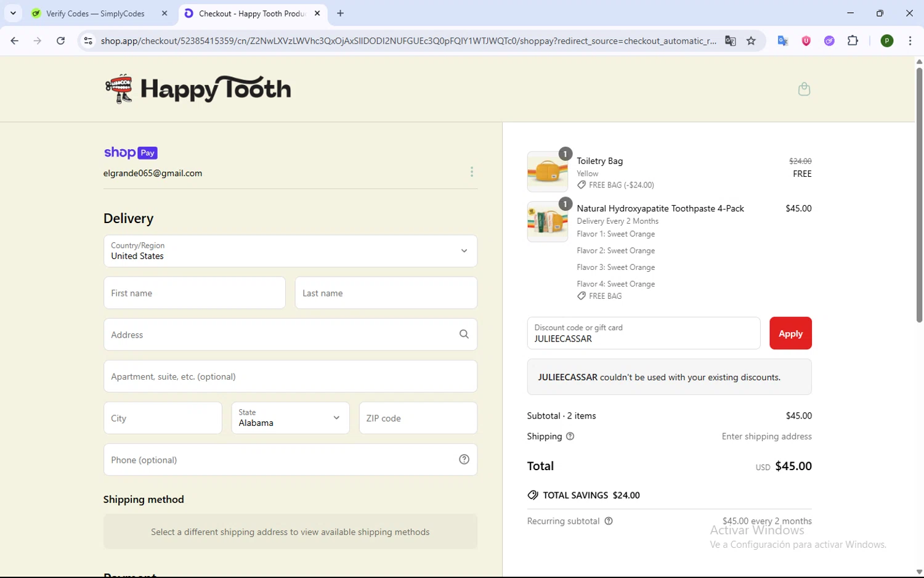Click the browser forward arrow
The image size is (924, 578).
(38, 41)
